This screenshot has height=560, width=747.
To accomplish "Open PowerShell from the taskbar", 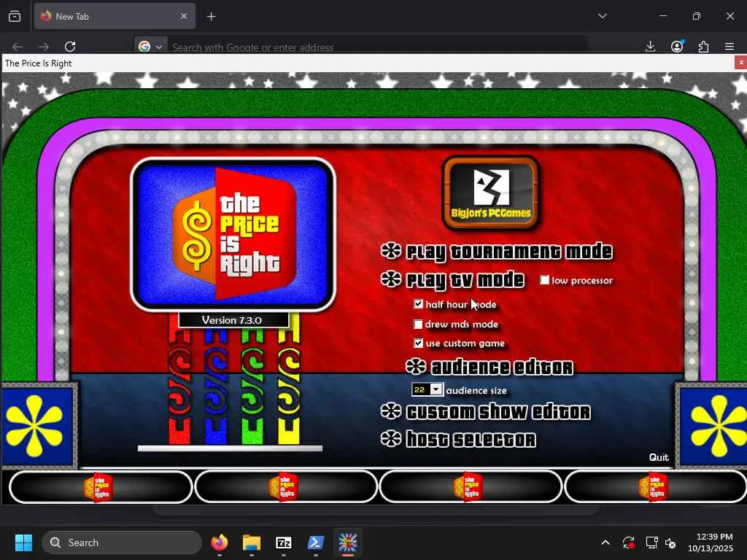I will click(x=316, y=542).
